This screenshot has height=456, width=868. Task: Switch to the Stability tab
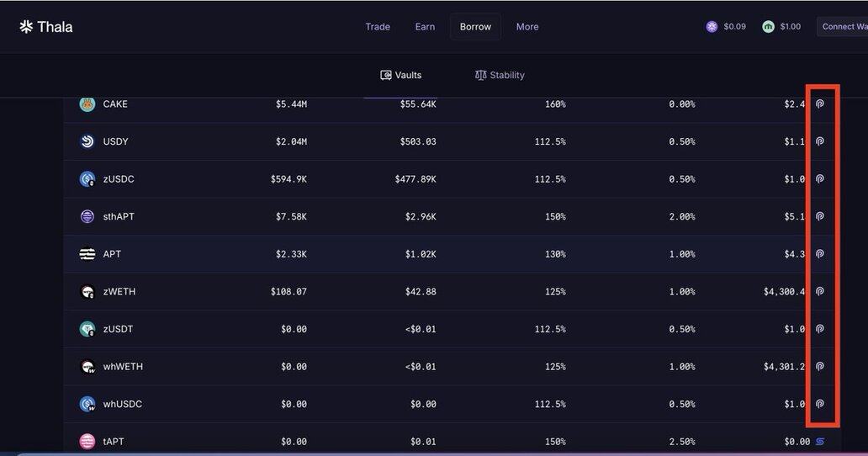500,75
